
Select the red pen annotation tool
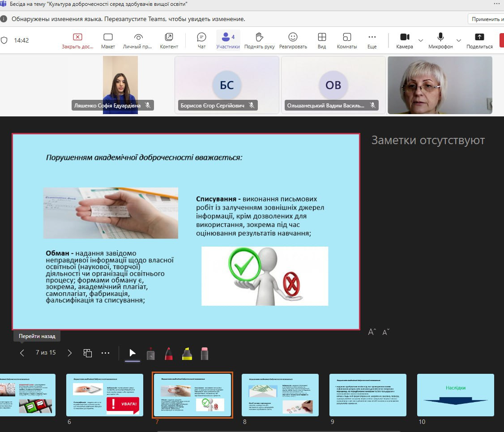click(x=169, y=353)
